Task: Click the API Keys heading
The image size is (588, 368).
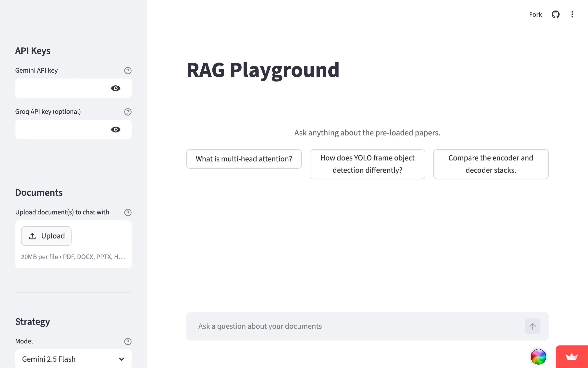Action: (33, 51)
